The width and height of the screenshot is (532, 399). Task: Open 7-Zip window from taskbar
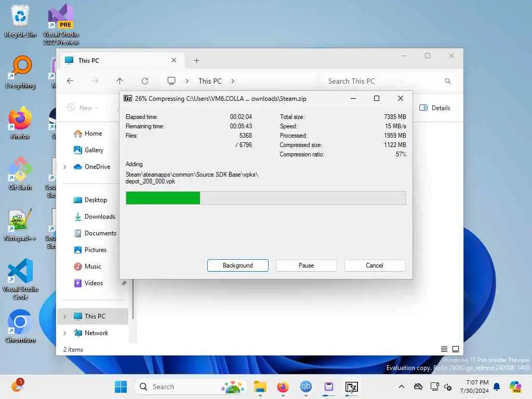[x=352, y=387]
